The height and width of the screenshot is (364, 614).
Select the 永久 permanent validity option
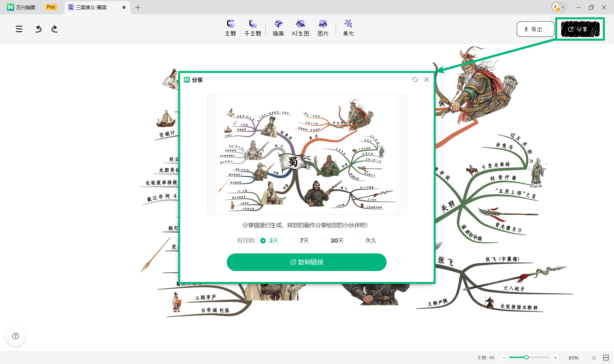[x=366, y=241]
